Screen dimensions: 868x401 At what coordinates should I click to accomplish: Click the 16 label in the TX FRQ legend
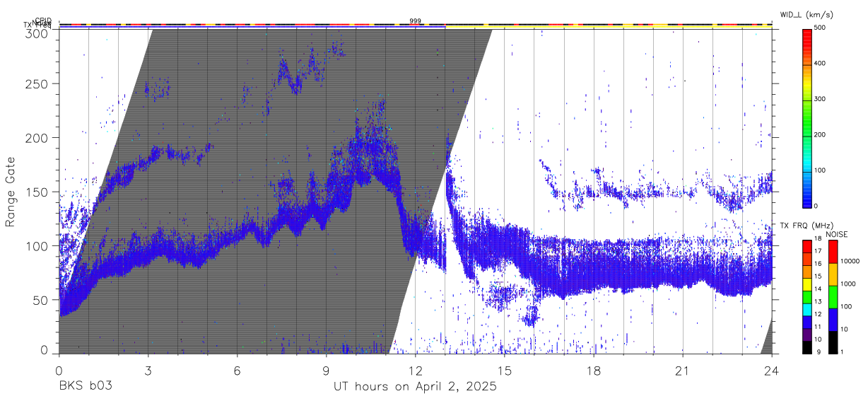tap(818, 264)
